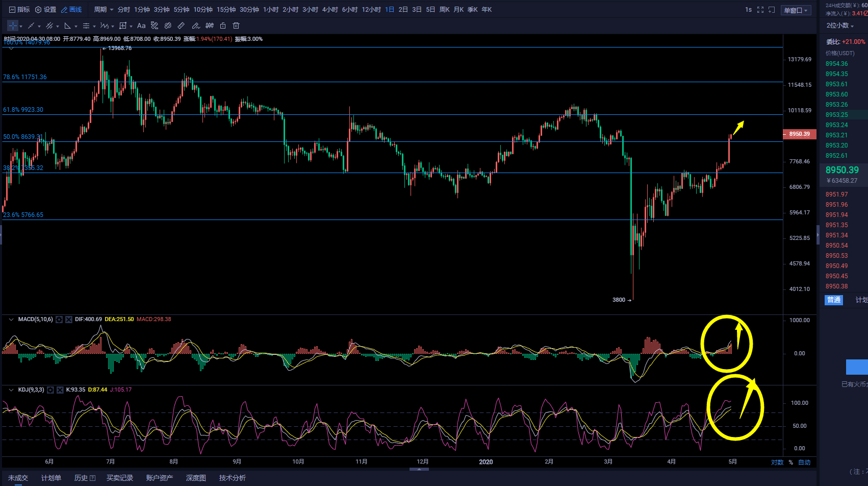This screenshot has height=486, width=868.
Task: Open the 历史 history tab
Action: pos(85,478)
